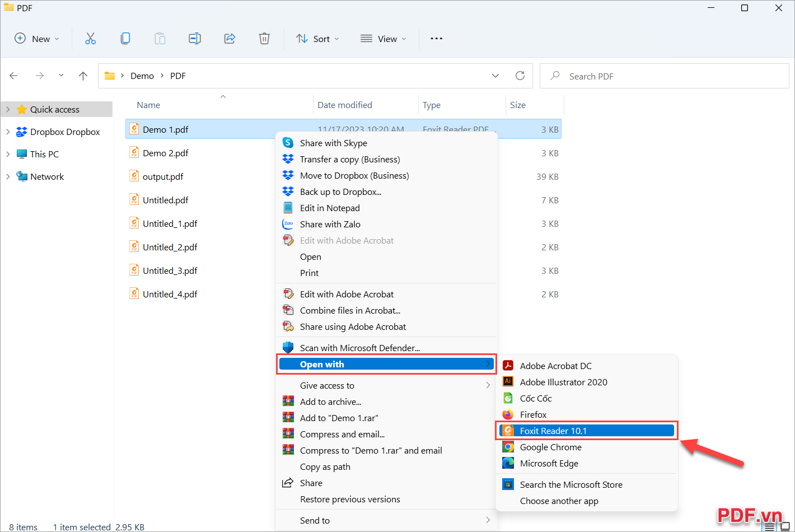Viewport: 795px width, 532px height.
Task: Sort by the Name column header
Action: pos(148,105)
